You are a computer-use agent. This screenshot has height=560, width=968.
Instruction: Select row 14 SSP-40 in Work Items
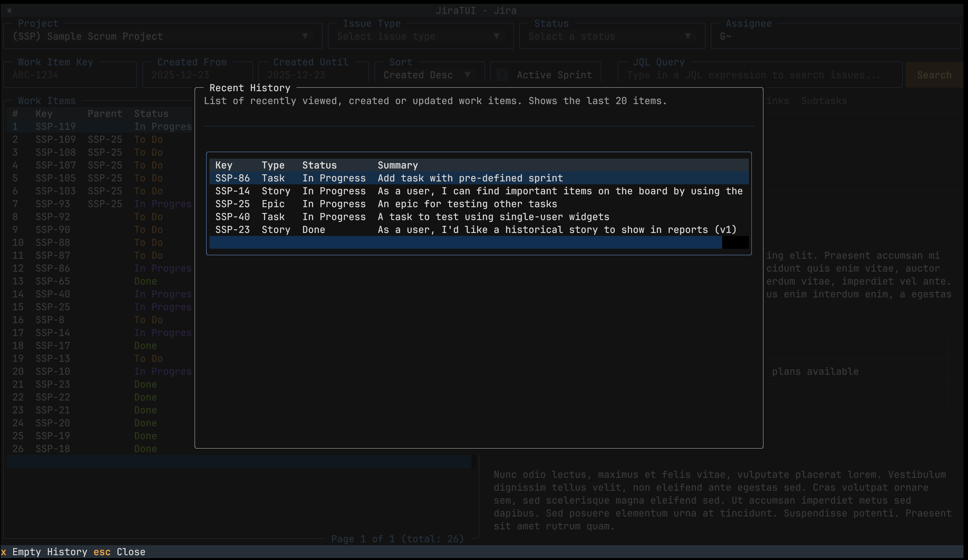pyautogui.click(x=99, y=294)
